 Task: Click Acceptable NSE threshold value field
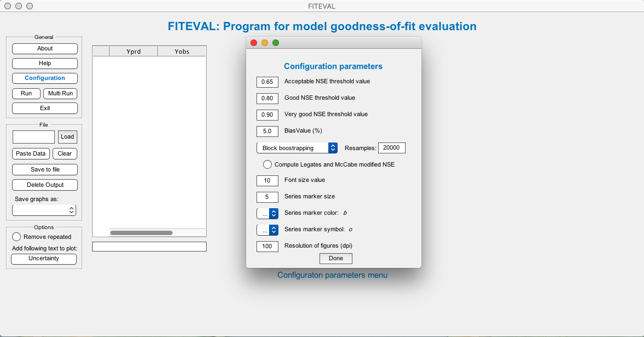click(267, 82)
